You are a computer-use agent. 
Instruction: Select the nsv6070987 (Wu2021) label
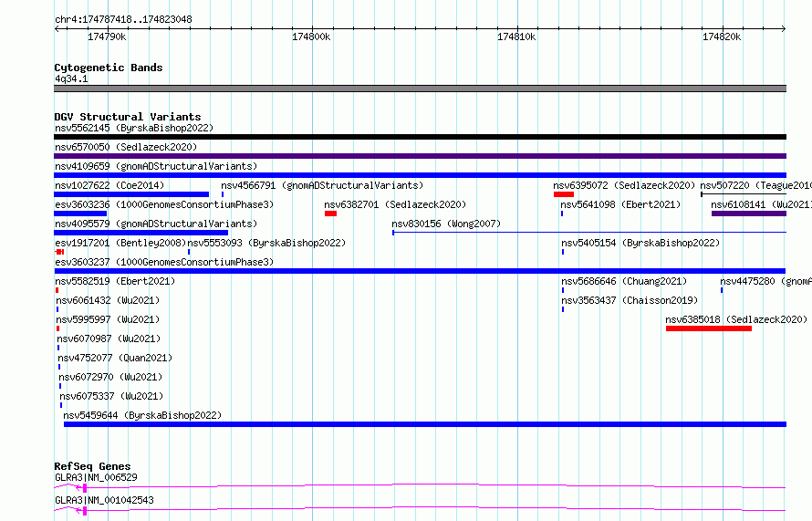pos(109,339)
